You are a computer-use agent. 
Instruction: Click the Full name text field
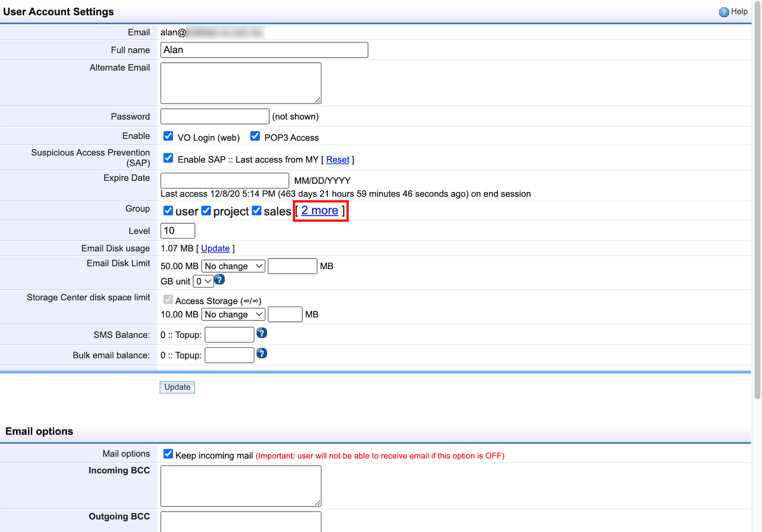tap(264, 50)
